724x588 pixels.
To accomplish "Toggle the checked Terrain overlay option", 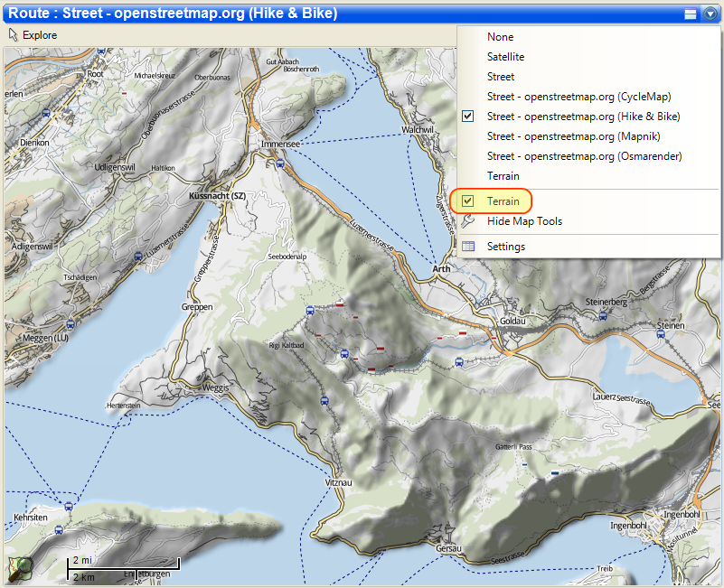I will (x=491, y=201).
